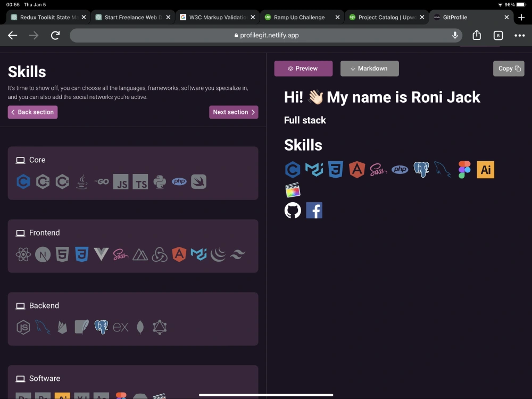The width and height of the screenshot is (532, 399).
Task: Click the Figma icon in the preview
Action: click(464, 170)
